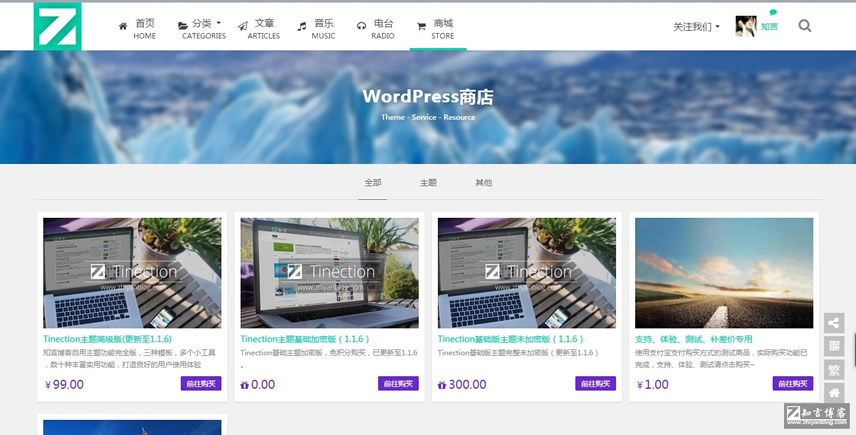Select the 主题 filter tab
856x435 pixels.
pos(428,182)
